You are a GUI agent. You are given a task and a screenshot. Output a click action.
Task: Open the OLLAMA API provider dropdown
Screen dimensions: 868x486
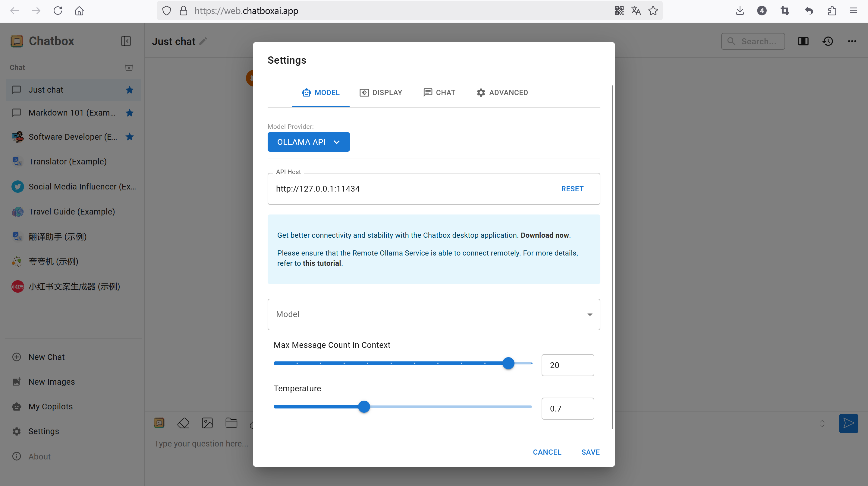pyautogui.click(x=308, y=142)
